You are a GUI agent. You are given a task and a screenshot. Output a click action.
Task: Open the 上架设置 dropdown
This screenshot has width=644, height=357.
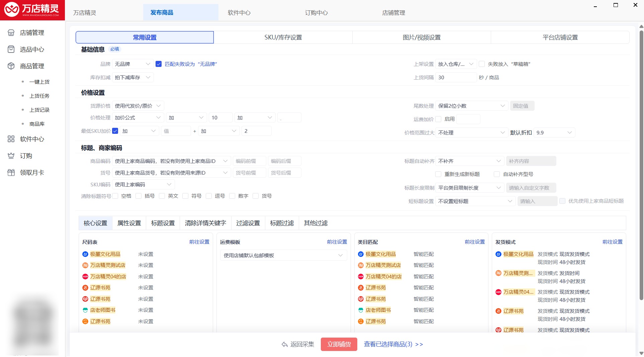[x=456, y=64]
